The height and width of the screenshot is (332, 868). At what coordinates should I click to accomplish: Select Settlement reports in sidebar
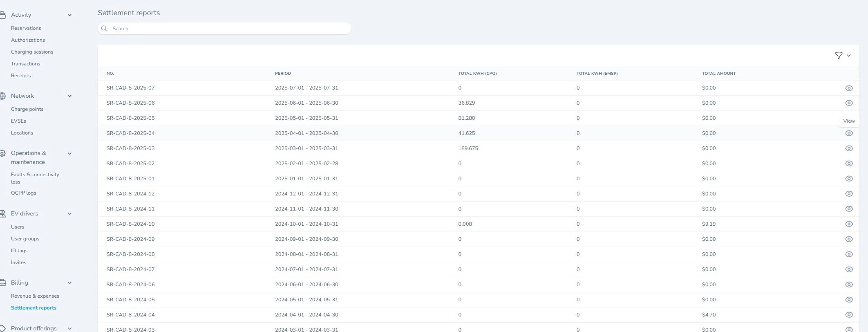tap(34, 308)
